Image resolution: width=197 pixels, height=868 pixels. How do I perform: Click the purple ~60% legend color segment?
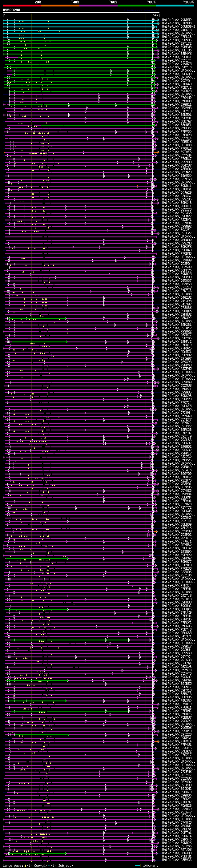(x=98, y=6)
